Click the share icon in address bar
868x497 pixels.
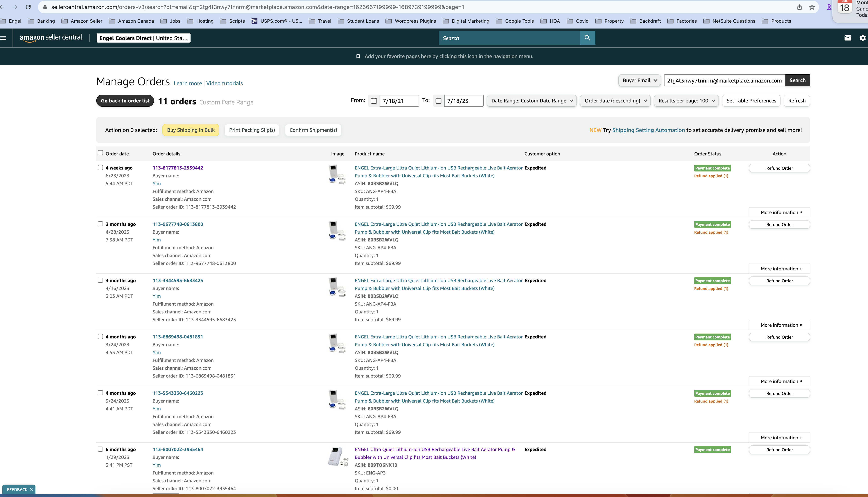click(799, 7)
